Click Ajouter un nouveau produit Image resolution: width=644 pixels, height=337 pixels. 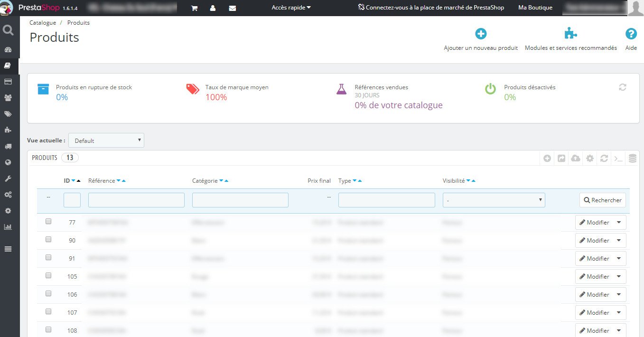point(481,40)
